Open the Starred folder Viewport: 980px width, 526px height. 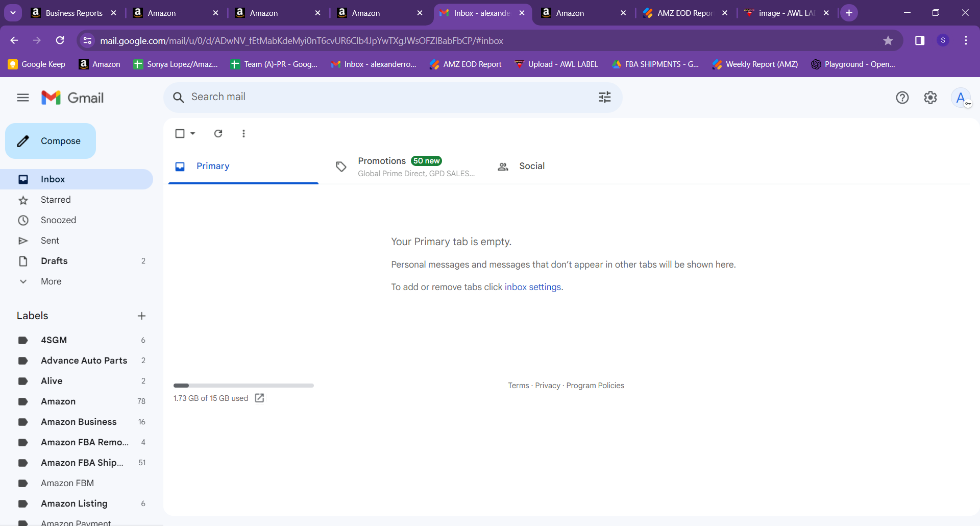point(77,200)
